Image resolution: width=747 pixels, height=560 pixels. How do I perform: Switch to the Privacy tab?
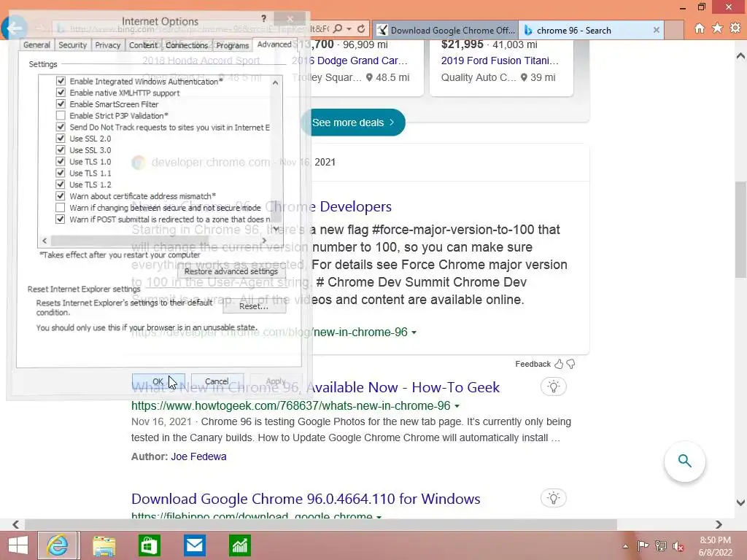[x=108, y=44]
